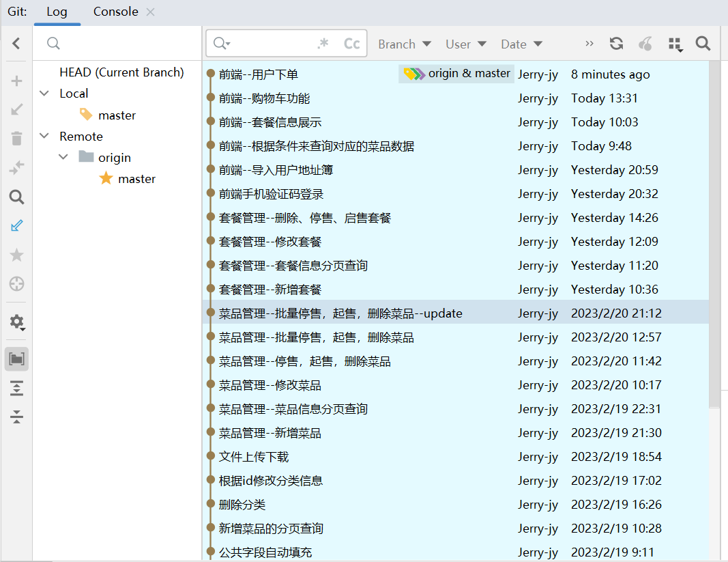Screen dimensions: 728x562
Task: Open the IntelliSort layout icon dropdown
Action: pyautogui.click(x=675, y=44)
